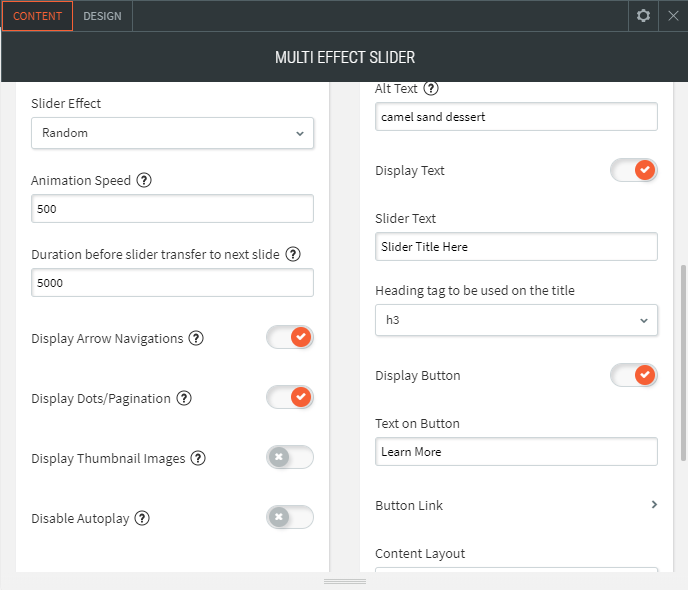Switch to the Design tab

[x=102, y=16]
